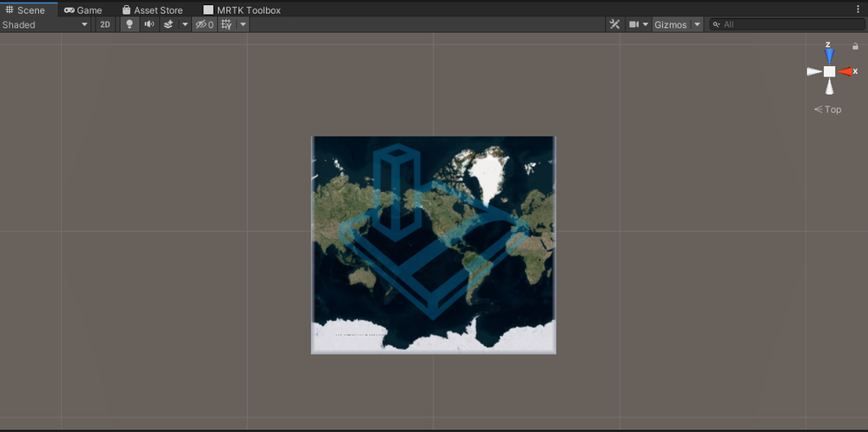The image size is (868, 432).
Task: Toggle 2D view mode
Action: (105, 24)
